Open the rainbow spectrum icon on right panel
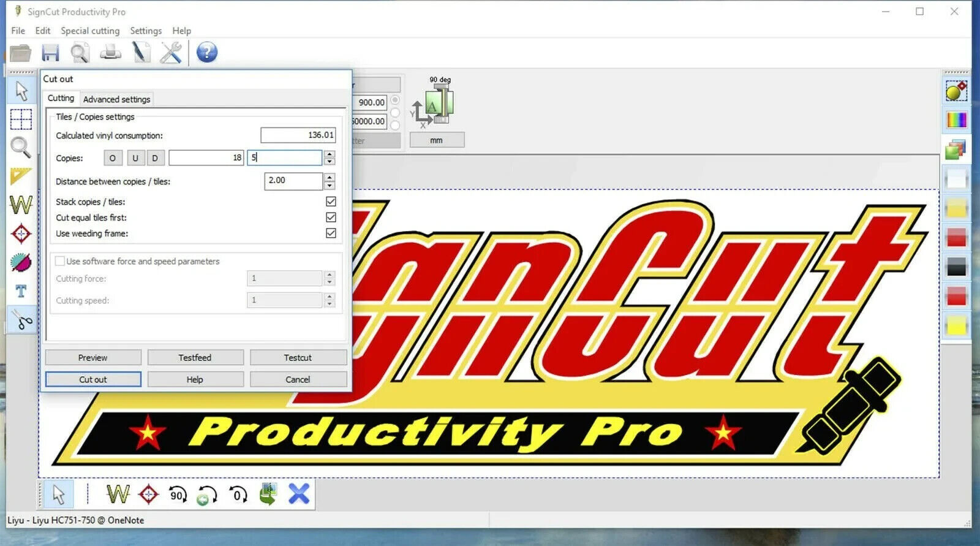The height and width of the screenshot is (546, 980). point(956,119)
